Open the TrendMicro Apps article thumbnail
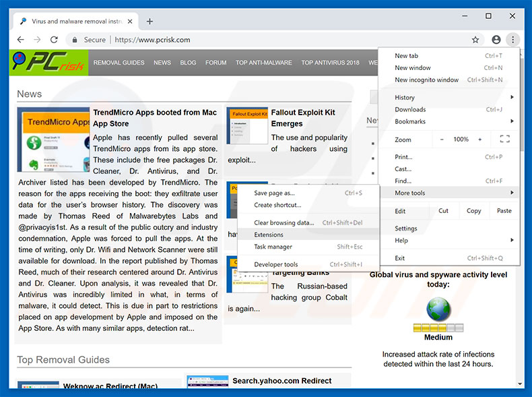The height and width of the screenshot is (397, 532). (x=53, y=139)
